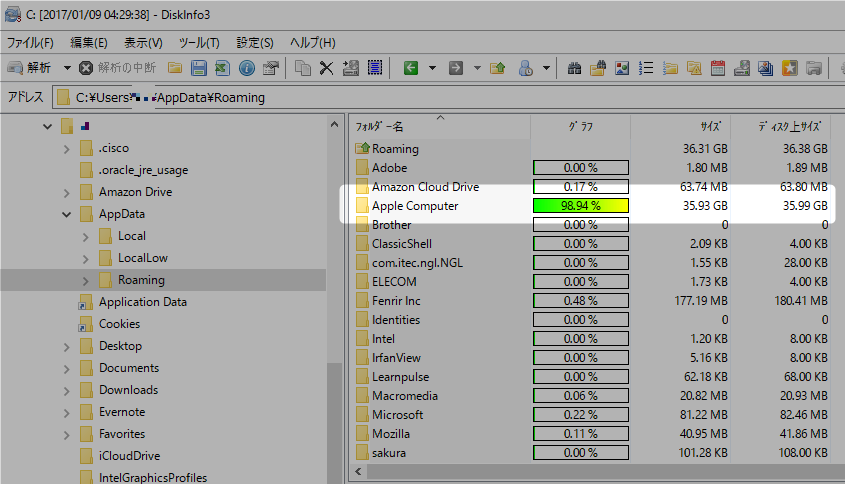Screen dimensions: 845x484
Task: Sort by フォルダー名 column header
Action: [440, 127]
